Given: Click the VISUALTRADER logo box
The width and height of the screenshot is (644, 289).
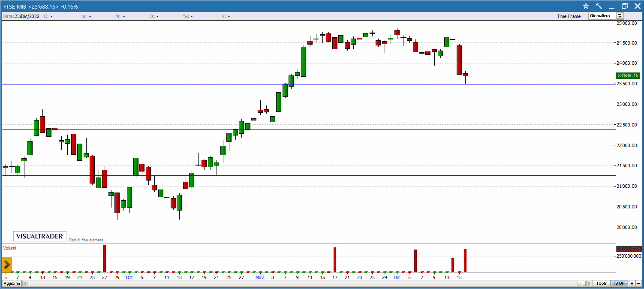Looking at the screenshot, I should pyautogui.click(x=39, y=236).
